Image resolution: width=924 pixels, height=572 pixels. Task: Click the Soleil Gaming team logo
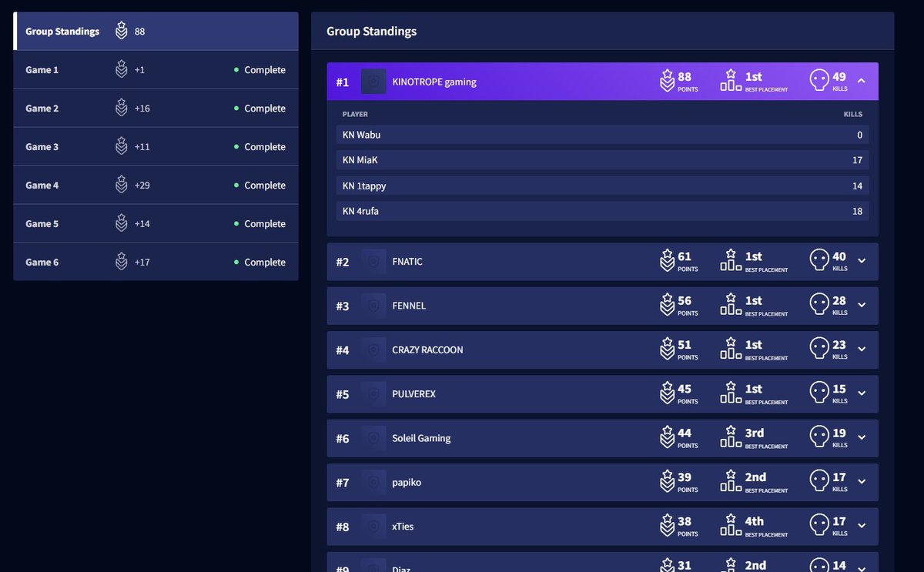pyautogui.click(x=373, y=438)
